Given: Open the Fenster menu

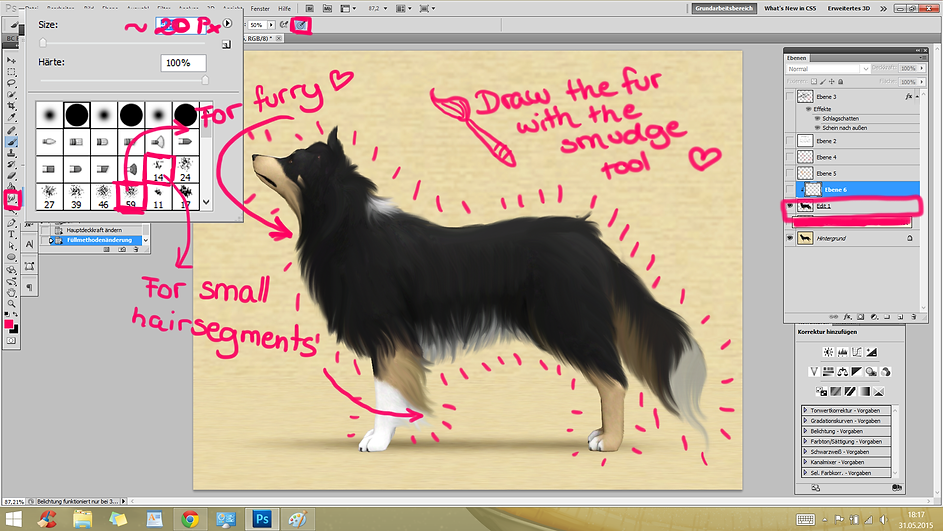Looking at the screenshot, I should [x=260, y=8].
